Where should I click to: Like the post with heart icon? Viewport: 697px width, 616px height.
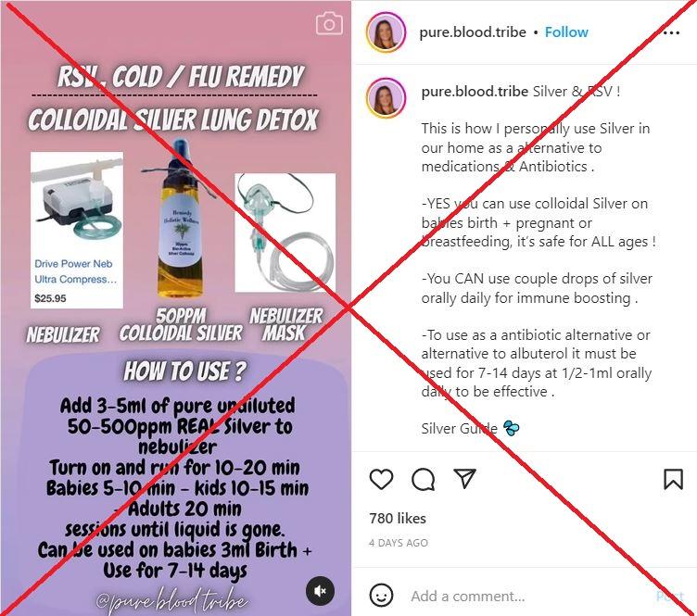point(381,479)
